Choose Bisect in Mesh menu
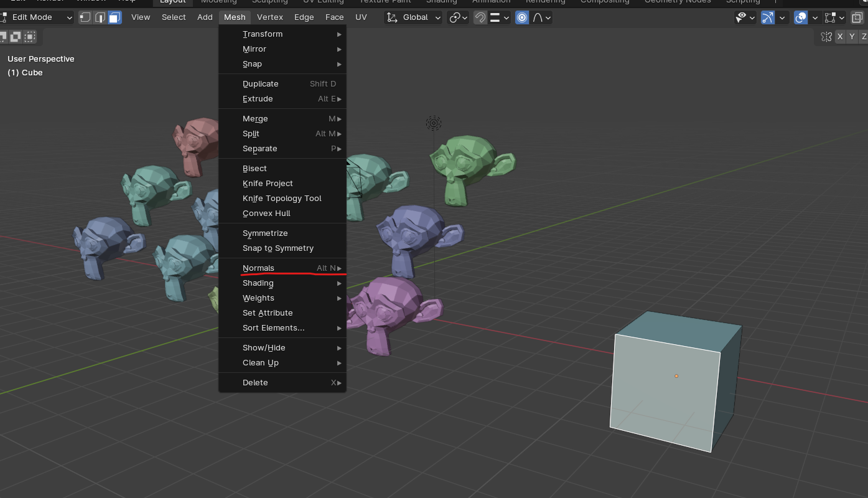868x498 pixels. [282, 169]
